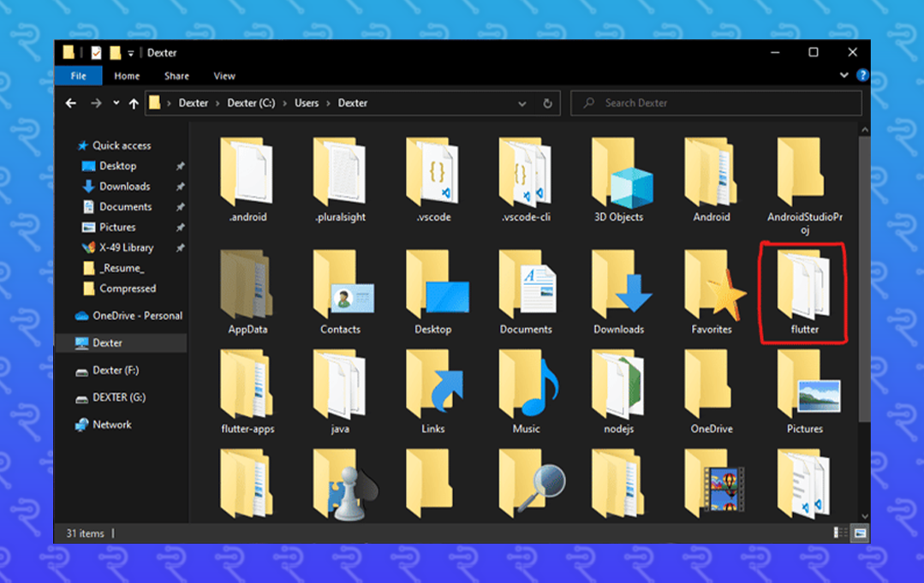
Task: Switch to the View ribbon tab
Action: pyautogui.click(x=224, y=75)
